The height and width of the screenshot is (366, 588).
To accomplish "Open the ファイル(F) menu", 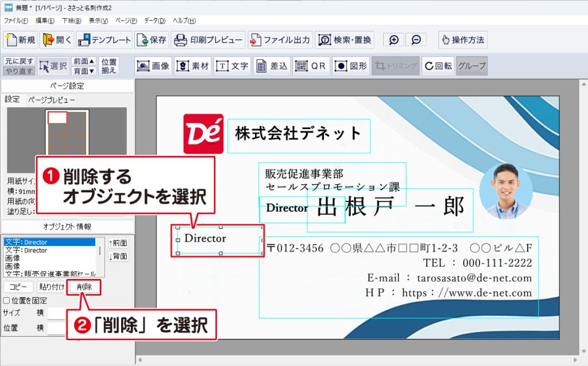I will pyautogui.click(x=16, y=21).
